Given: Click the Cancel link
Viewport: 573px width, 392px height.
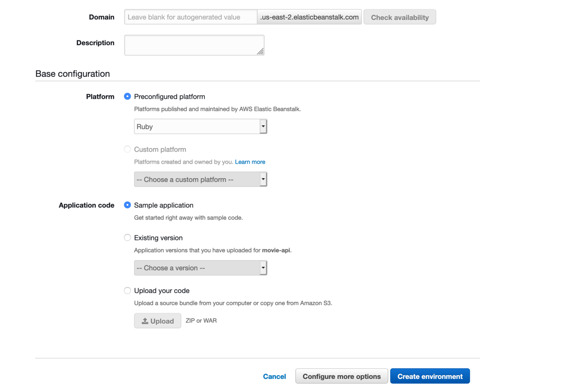Looking at the screenshot, I should (274, 376).
